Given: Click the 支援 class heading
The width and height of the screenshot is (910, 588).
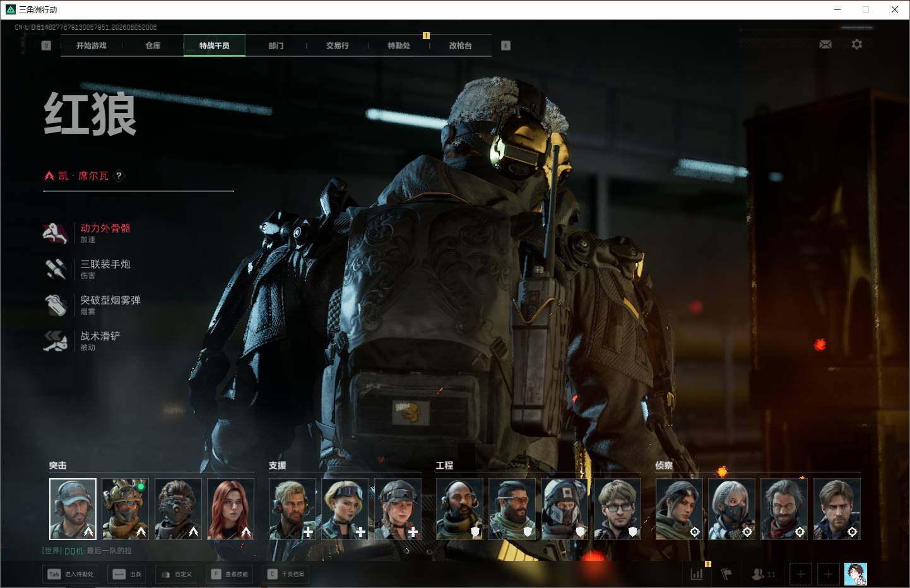Looking at the screenshot, I should click(x=278, y=466).
